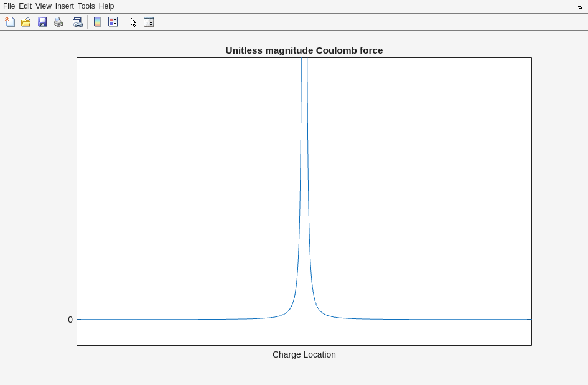The width and height of the screenshot is (588, 385).
Task: Click the 0 tick label on y-axis
Action: [70, 320]
